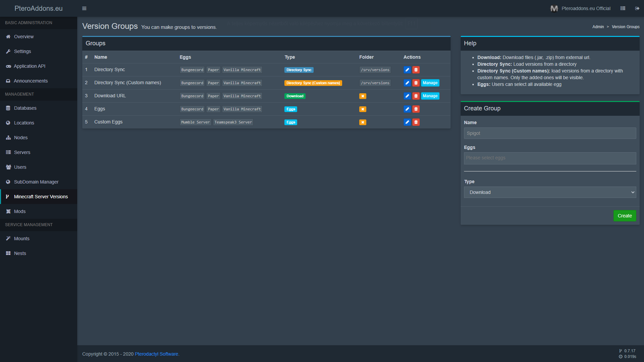Open server list icon in top bar
The image size is (644, 362).
coord(623,8)
